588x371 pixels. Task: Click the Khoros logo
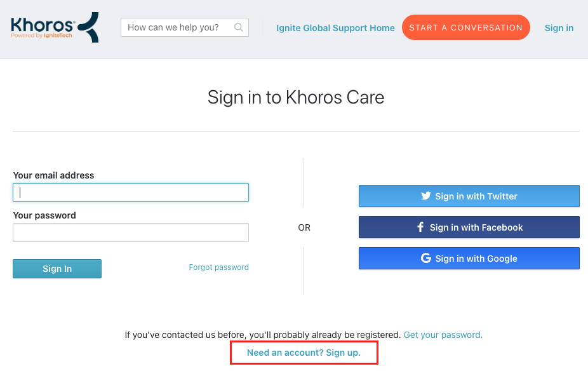55,27
